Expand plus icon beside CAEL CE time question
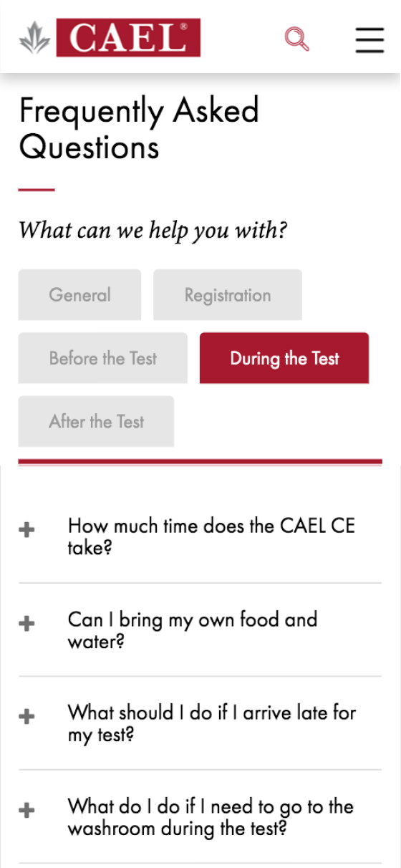 point(26,530)
